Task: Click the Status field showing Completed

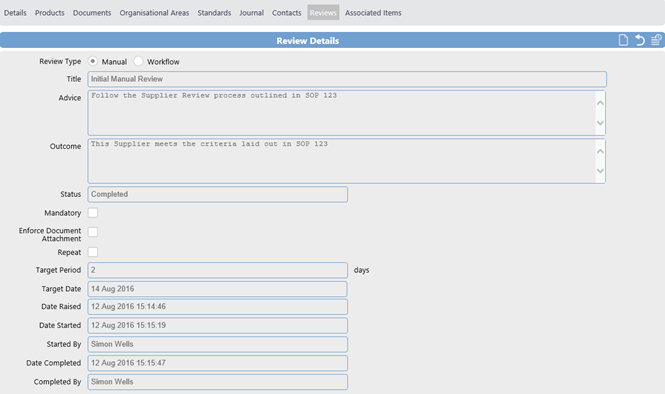Action: coord(218,194)
